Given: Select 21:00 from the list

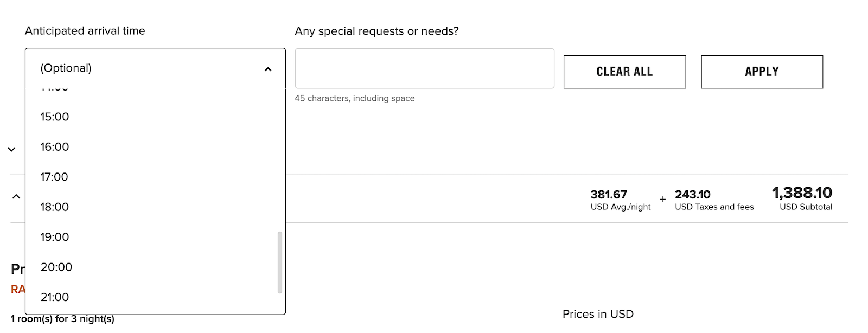Looking at the screenshot, I should (55, 297).
